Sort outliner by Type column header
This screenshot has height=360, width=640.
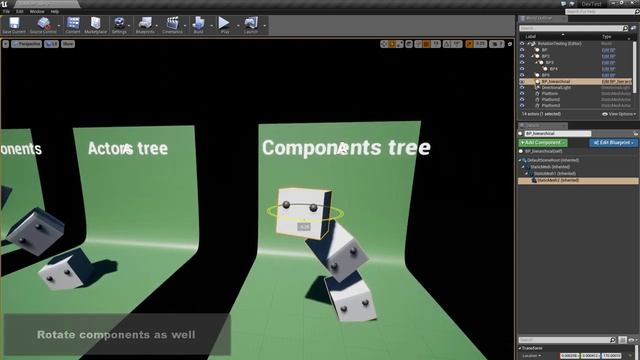pyautogui.click(x=607, y=37)
